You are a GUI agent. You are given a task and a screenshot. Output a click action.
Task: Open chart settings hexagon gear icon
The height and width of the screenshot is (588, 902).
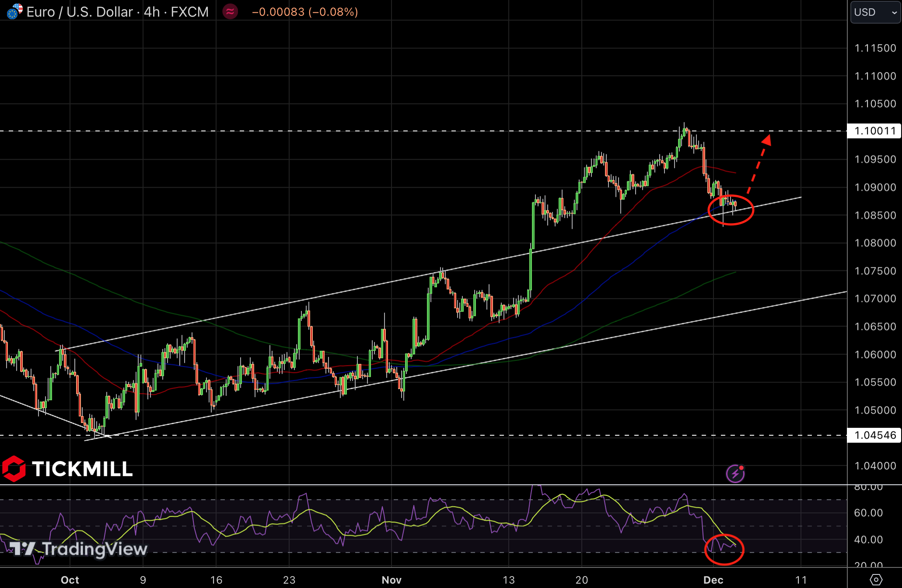876,580
